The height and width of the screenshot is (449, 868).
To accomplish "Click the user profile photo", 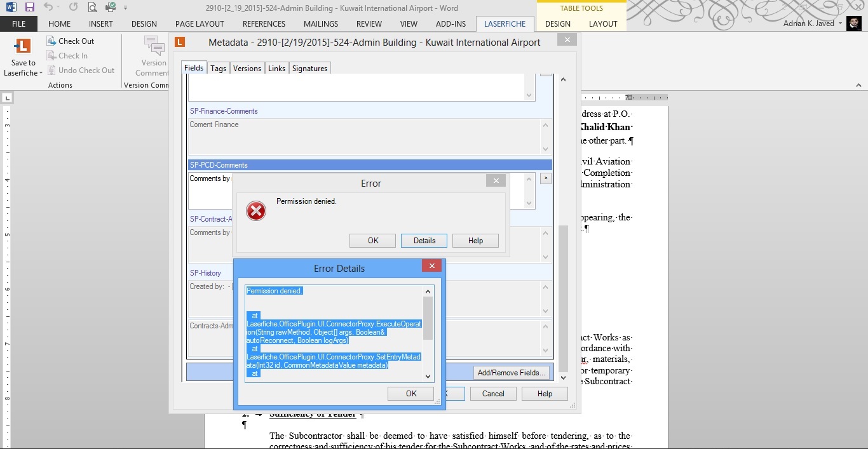I will (x=854, y=24).
